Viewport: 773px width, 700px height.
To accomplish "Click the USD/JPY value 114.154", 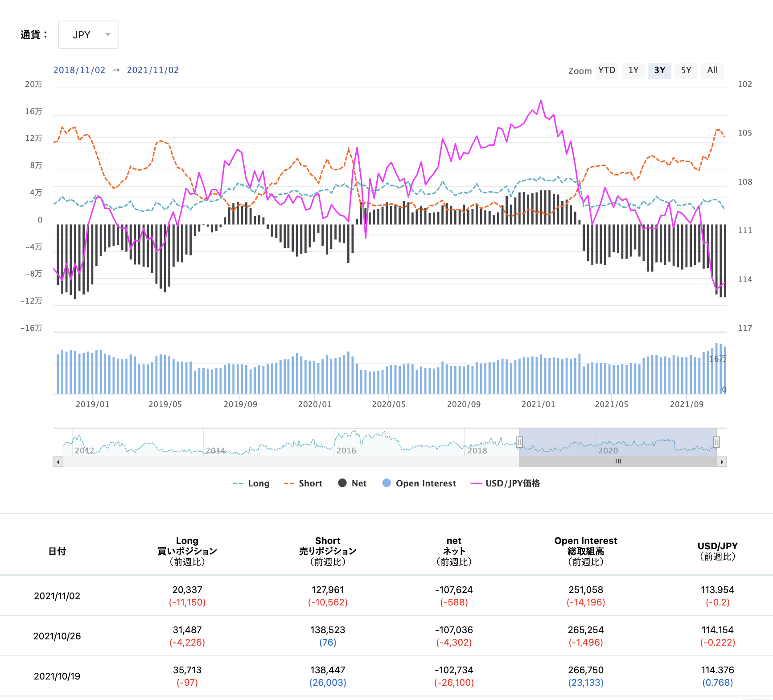I will coord(717,630).
